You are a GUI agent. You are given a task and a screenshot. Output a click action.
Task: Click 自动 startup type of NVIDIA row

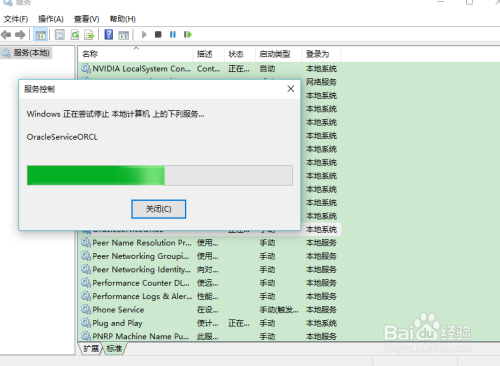(x=267, y=69)
